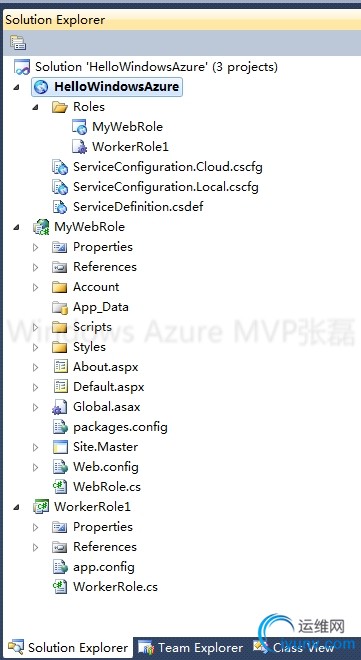Collapse the WorkerRole1 project node
Image resolution: width=361 pixels, height=660 pixels.
16,507
